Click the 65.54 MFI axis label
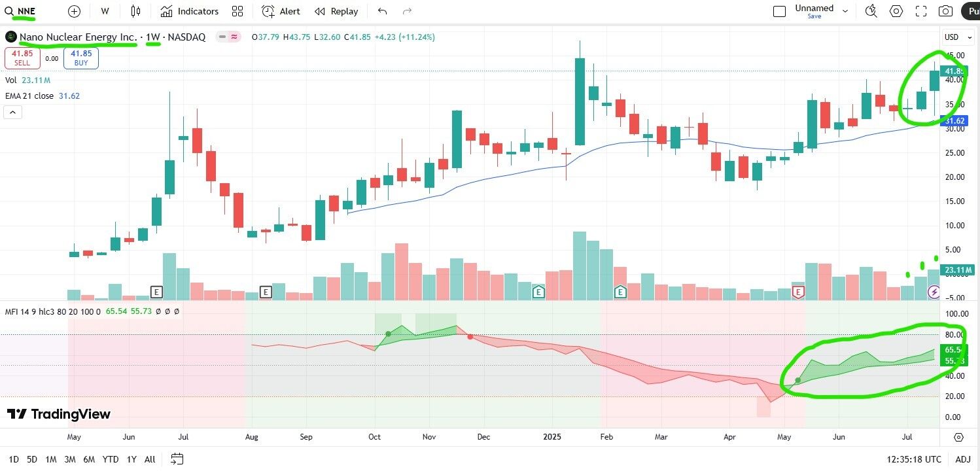Screen dimensions: 980x471 [954, 350]
